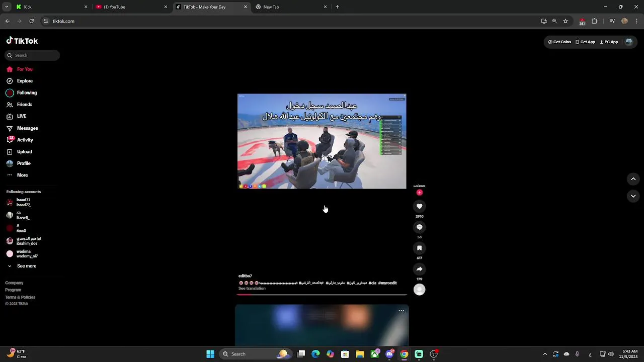Open the Chrome three-dot menu
Image resolution: width=644 pixels, height=362 pixels.
coord(636,21)
